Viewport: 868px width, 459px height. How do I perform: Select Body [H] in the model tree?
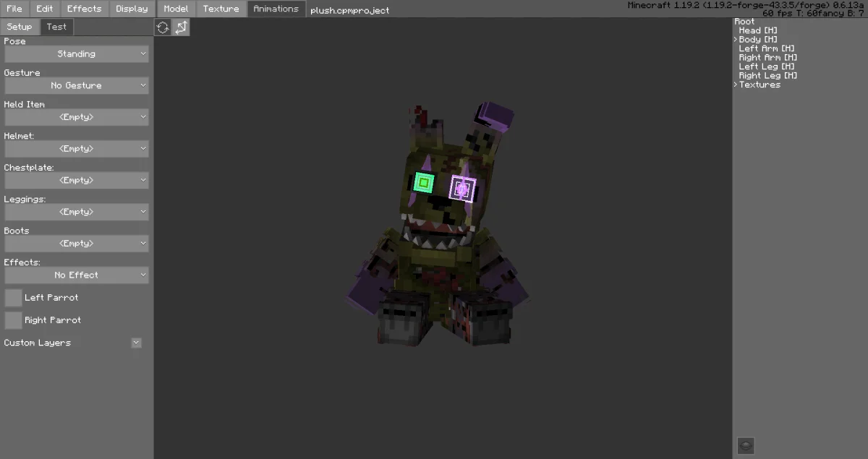pyautogui.click(x=758, y=40)
